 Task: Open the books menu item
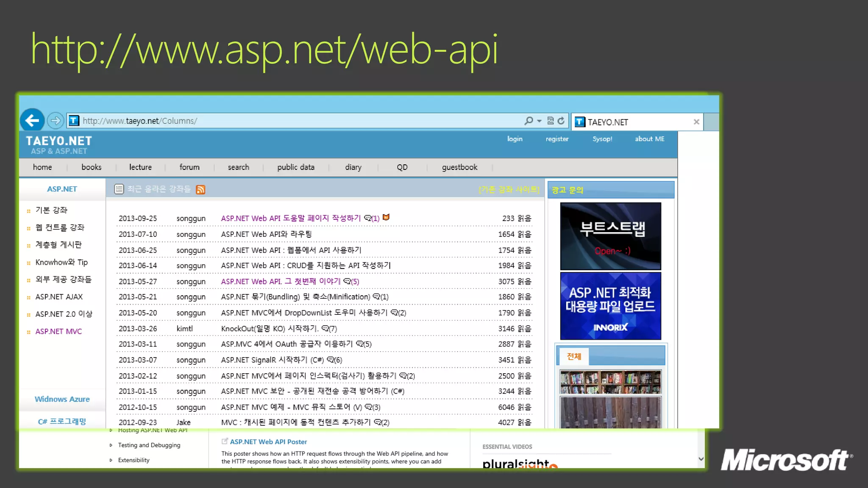[92, 167]
